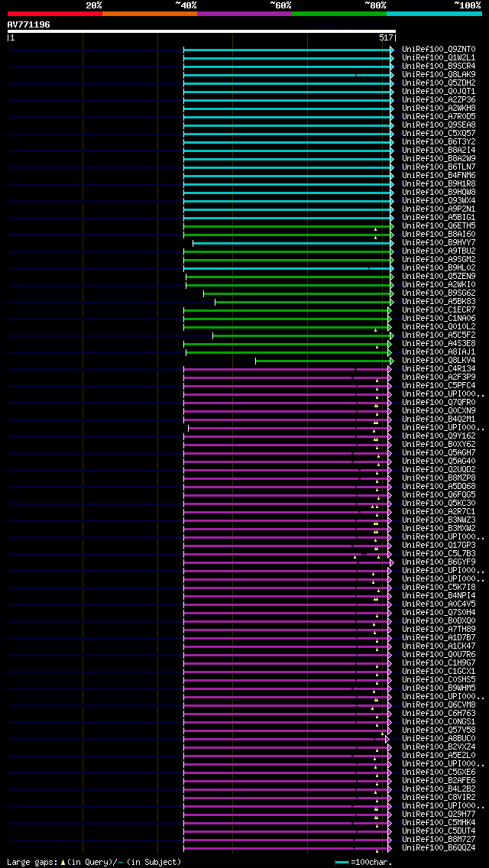Go to the UniRef100_Q010L2 hit
Viewport: 489px width, 868px height.
tap(439, 326)
